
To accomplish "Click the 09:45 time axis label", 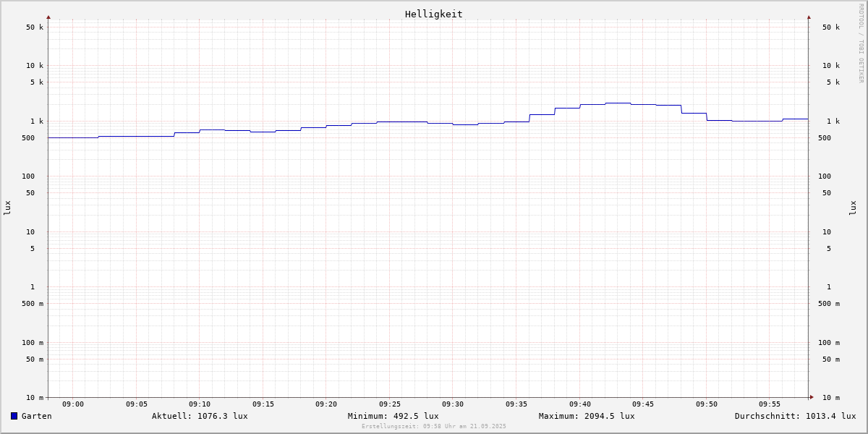I will coord(643,404).
